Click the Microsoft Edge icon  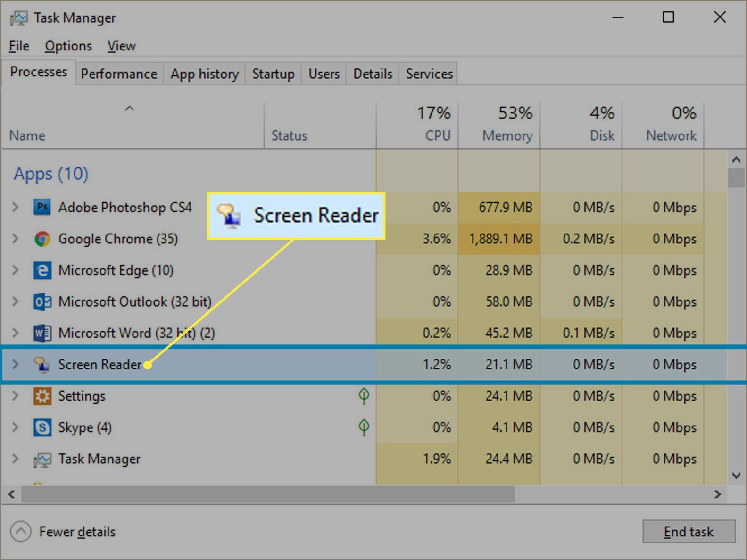click(42, 270)
